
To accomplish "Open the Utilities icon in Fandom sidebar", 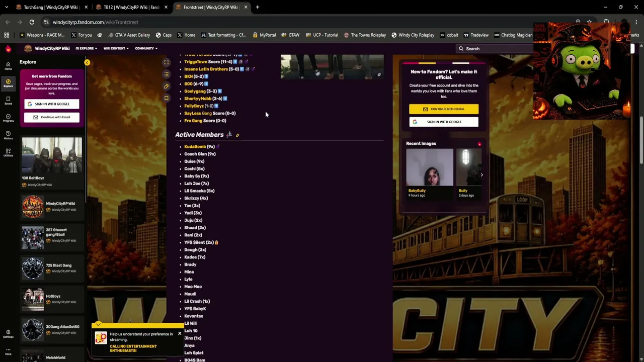I will coord(8,152).
